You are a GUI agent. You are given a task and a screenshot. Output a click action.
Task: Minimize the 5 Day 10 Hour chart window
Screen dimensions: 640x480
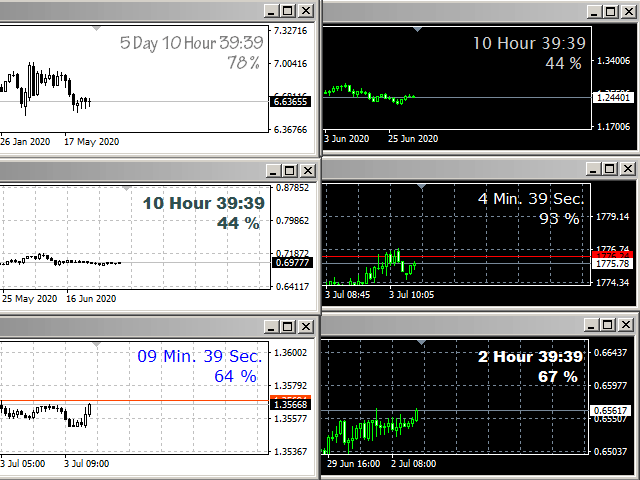tap(272, 11)
